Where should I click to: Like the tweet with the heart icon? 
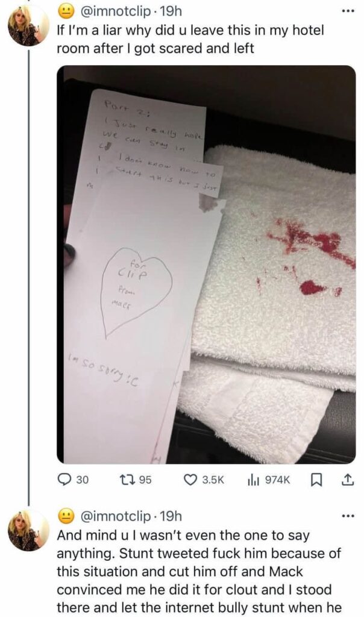click(x=191, y=480)
